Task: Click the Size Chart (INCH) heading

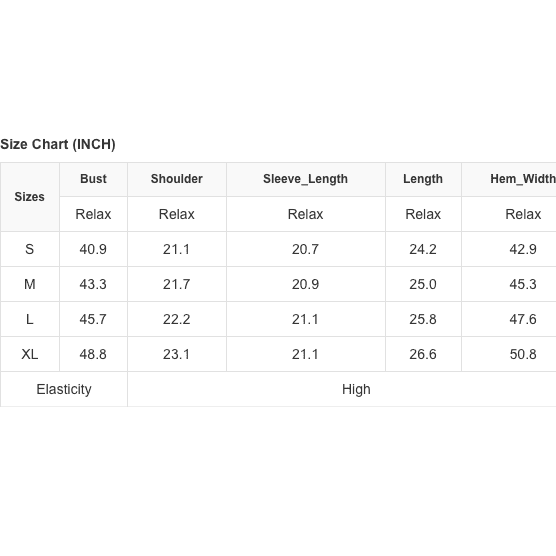Action: coord(58,144)
